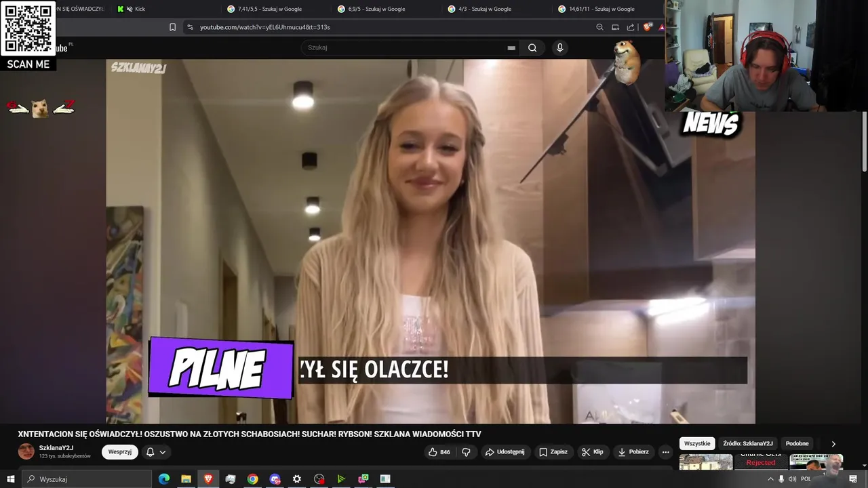The height and width of the screenshot is (488, 868).
Task: Click the video title text
Action: [249, 434]
